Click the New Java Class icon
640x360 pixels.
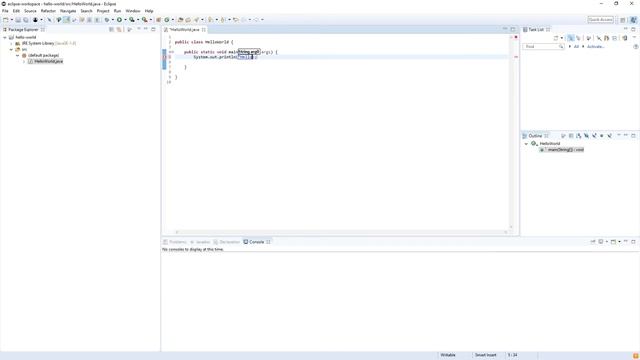[167, 20]
